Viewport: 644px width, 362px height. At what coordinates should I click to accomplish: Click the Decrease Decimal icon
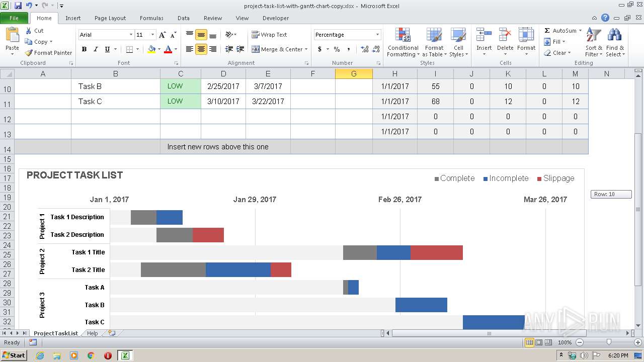click(376, 49)
